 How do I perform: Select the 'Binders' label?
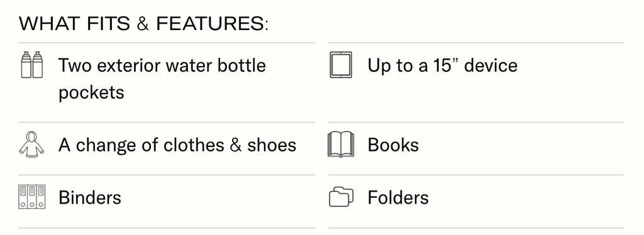(90, 198)
